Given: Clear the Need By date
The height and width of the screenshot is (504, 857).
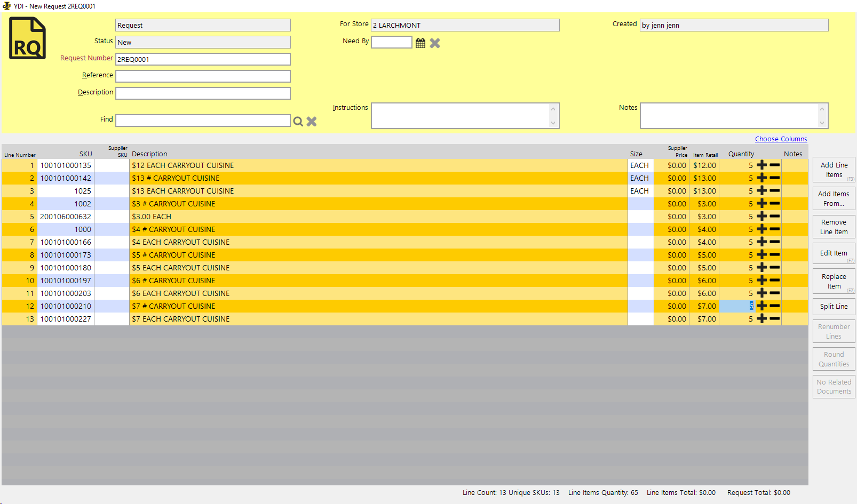Looking at the screenshot, I should pyautogui.click(x=435, y=43).
